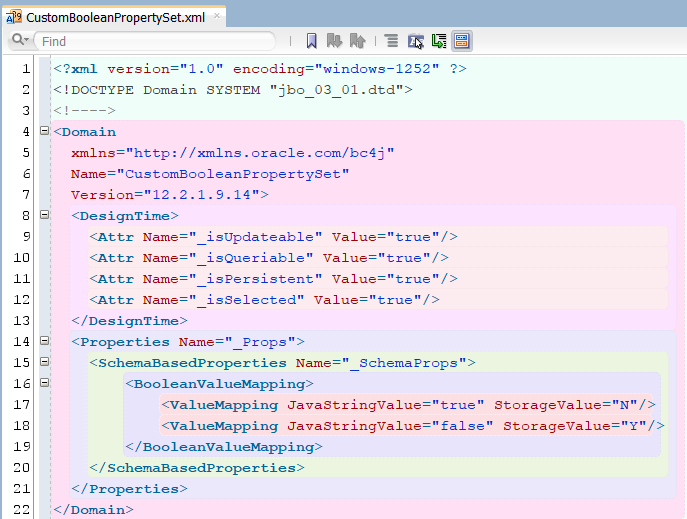687x519 pixels.
Task: Close the CustomBooleanPropertySet.xml tab
Action: click(x=217, y=16)
